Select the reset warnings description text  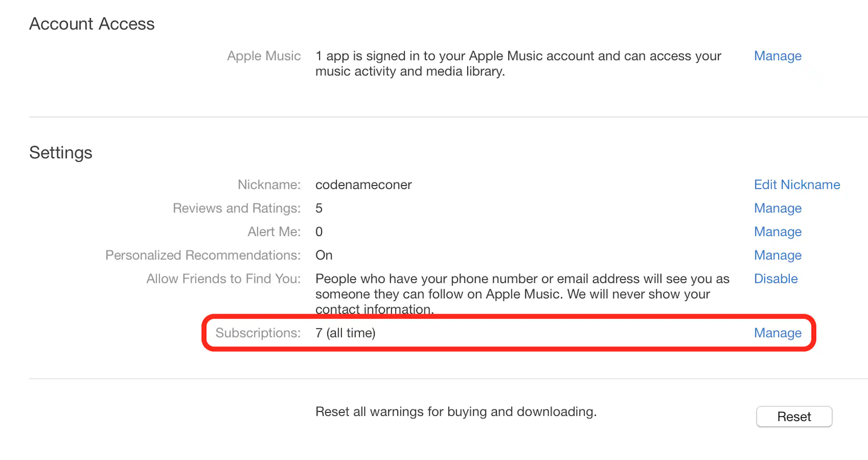(456, 412)
